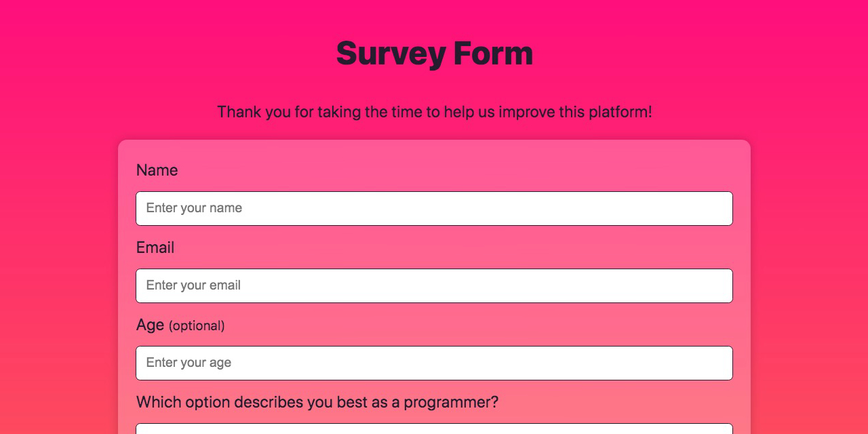The height and width of the screenshot is (434, 868).
Task: Click the word "Form" in the page title
Action: pos(493,54)
